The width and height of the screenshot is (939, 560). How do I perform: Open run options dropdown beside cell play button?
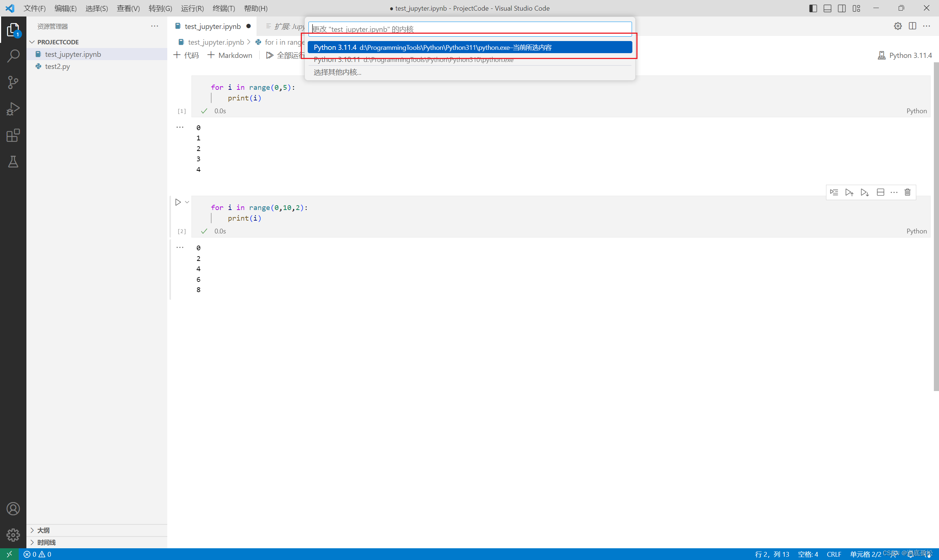[x=187, y=202]
